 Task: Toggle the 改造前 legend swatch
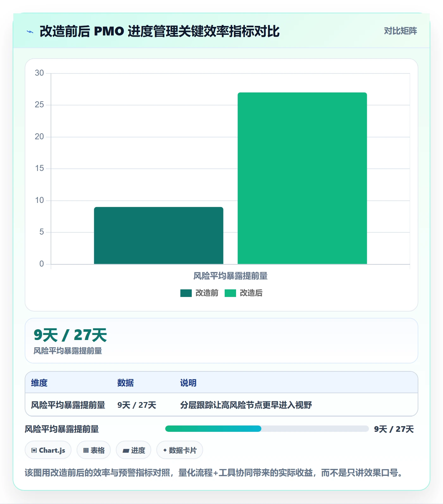pos(186,293)
